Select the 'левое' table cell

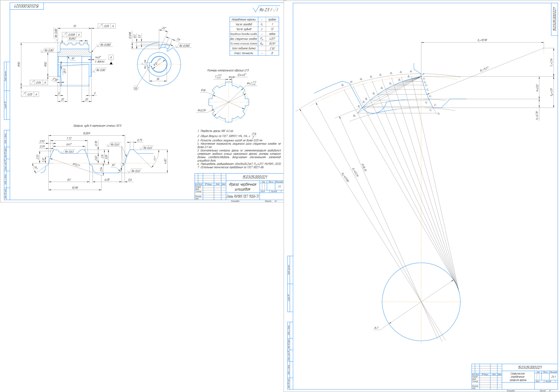[x=272, y=34]
